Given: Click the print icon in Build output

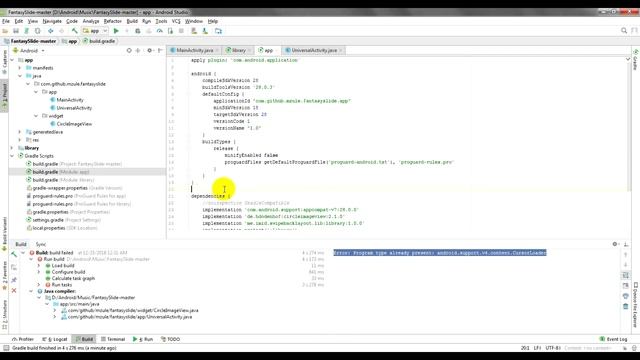Looking at the screenshot, I should pos(626,296).
